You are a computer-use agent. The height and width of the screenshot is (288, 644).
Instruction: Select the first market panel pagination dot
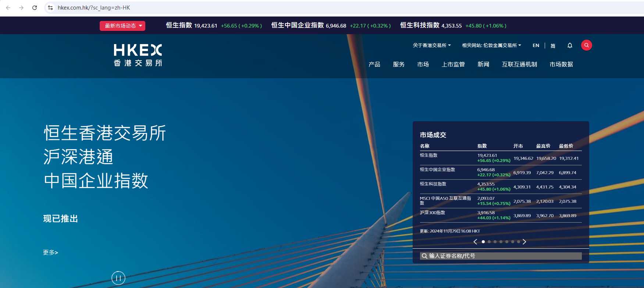[x=483, y=242]
